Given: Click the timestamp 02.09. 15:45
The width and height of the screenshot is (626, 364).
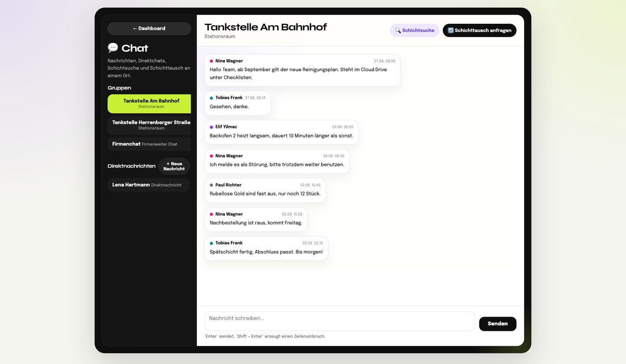Looking at the screenshot, I should coord(310,185).
